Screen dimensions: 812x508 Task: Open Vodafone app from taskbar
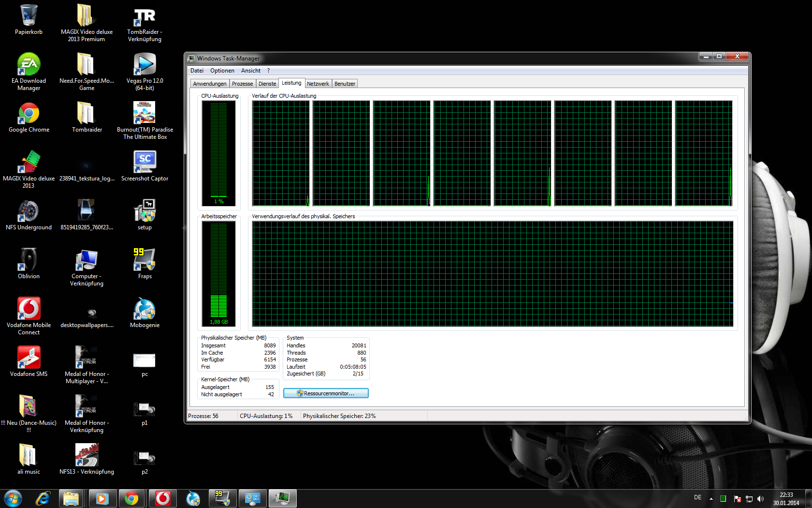163,498
